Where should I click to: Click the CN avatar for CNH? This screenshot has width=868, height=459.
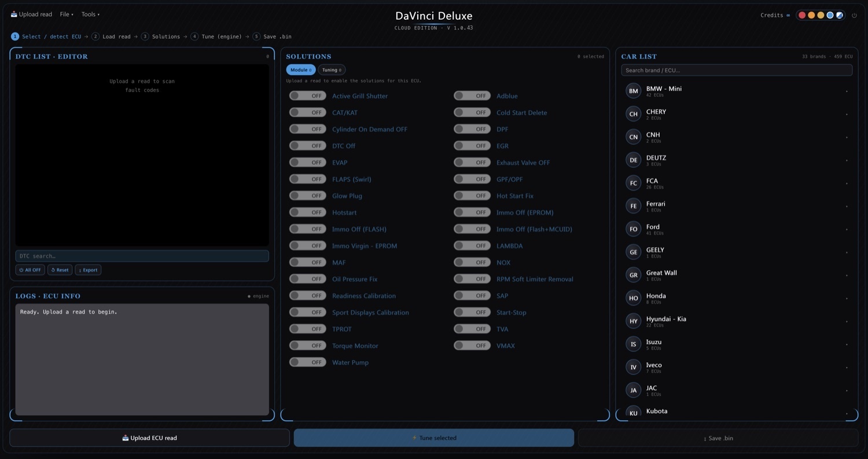tap(634, 137)
